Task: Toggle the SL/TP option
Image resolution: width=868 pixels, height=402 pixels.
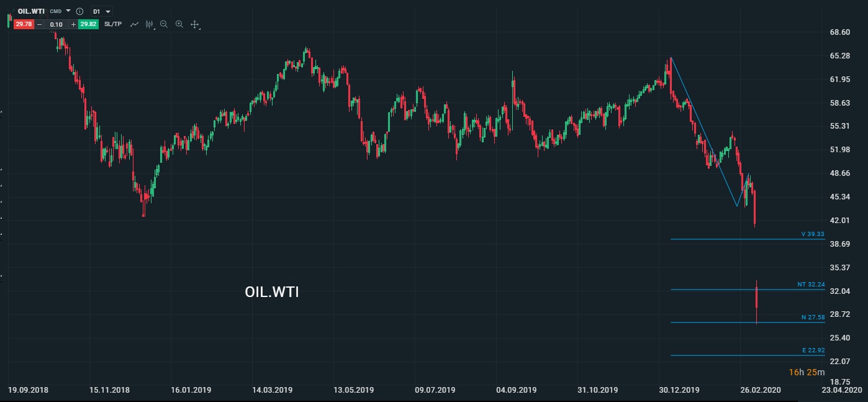Action: click(113, 24)
